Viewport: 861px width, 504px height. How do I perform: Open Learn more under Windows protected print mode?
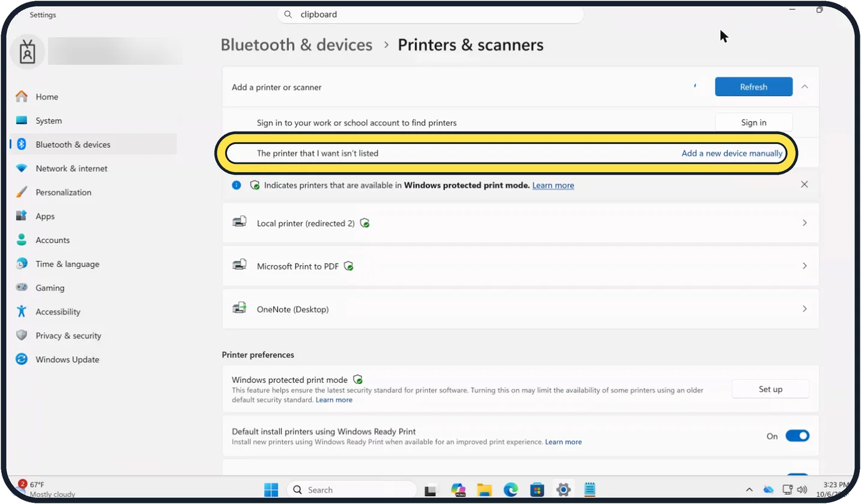click(334, 400)
